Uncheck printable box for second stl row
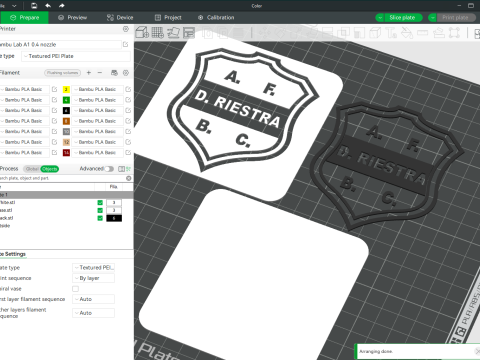The width and height of the screenshot is (480, 360). pyautogui.click(x=100, y=210)
